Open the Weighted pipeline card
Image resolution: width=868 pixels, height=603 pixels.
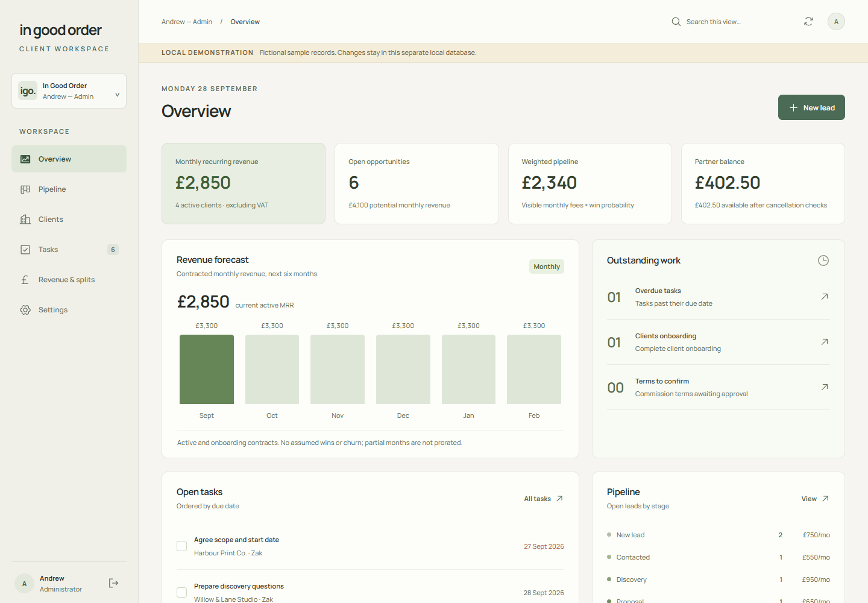[x=590, y=183]
